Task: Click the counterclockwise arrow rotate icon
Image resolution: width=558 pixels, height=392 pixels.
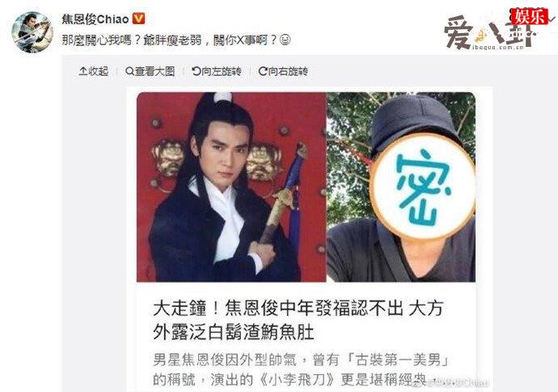Action: pos(196,71)
